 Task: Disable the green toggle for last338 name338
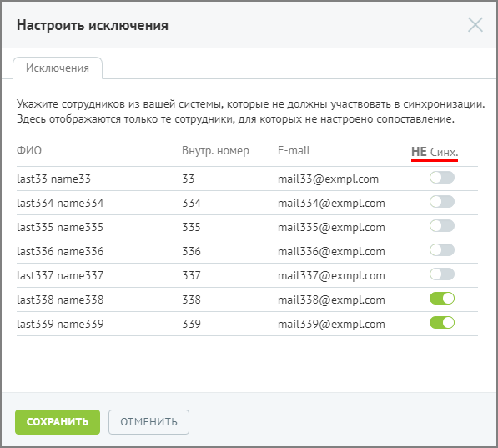coord(442,299)
